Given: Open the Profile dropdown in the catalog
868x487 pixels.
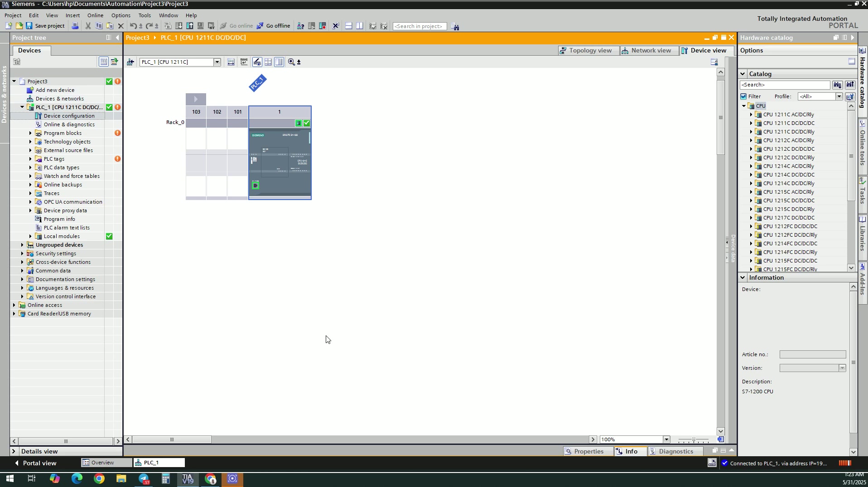Looking at the screenshot, I should [839, 96].
